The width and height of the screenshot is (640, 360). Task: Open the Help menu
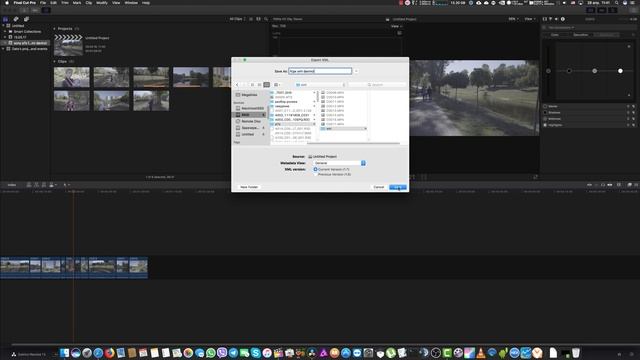146,3
